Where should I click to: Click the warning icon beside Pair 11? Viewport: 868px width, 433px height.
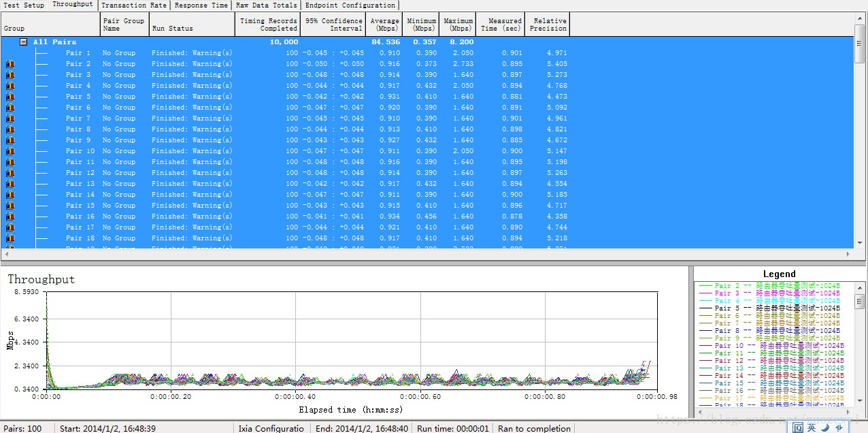(10, 162)
